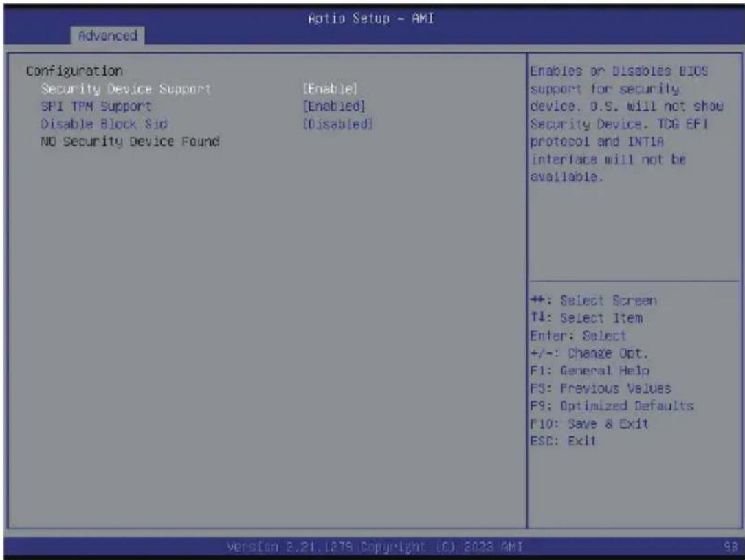The height and width of the screenshot is (560, 745).
Task: Click the help text about BIOS security device support
Action: 627,124
